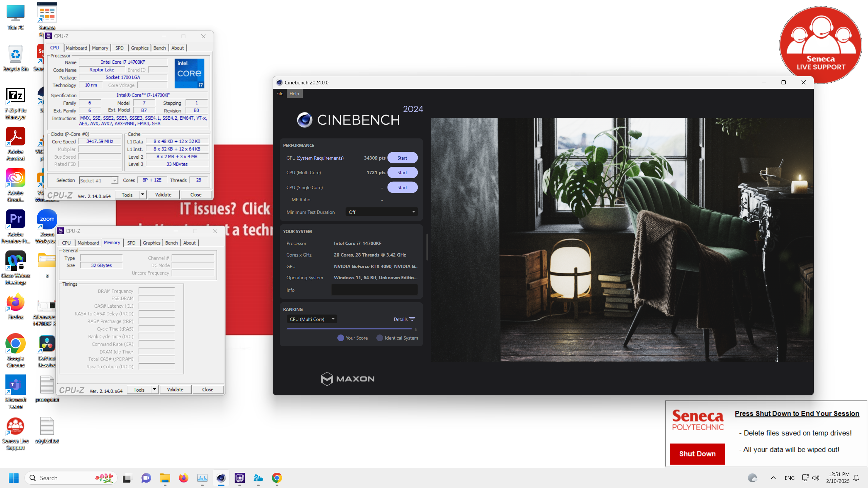This screenshot has width=868, height=488.
Task: Open File Explorer from the taskbar
Action: (x=165, y=478)
